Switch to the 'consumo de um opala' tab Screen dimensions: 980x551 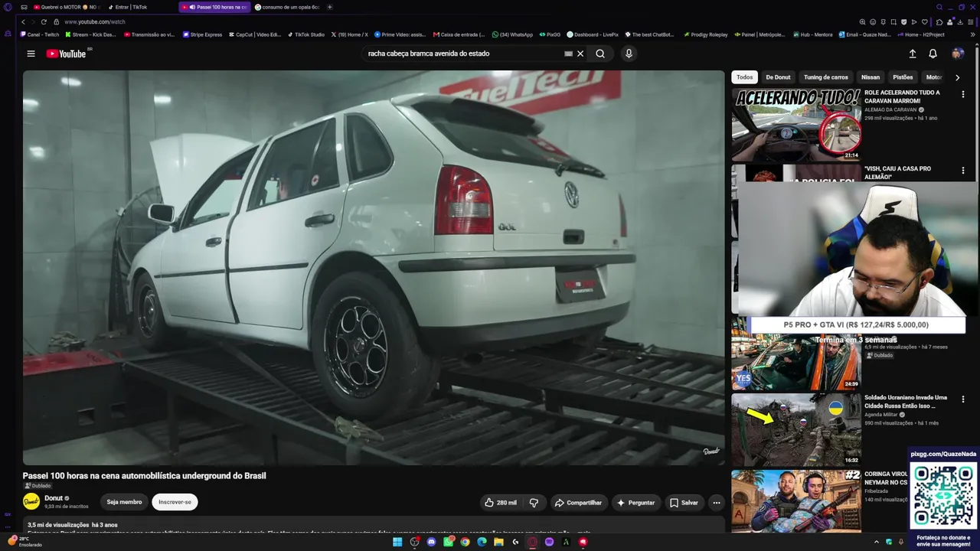[287, 7]
